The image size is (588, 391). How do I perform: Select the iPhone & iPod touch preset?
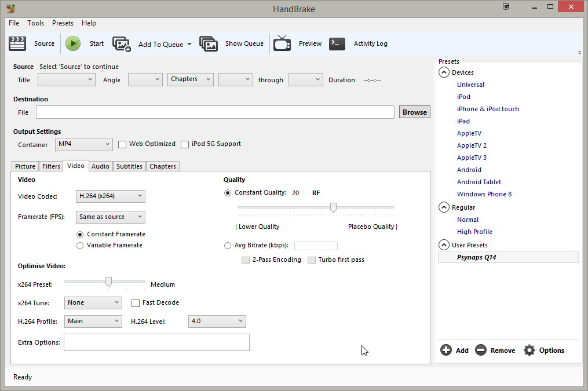(x=488, y=109)
